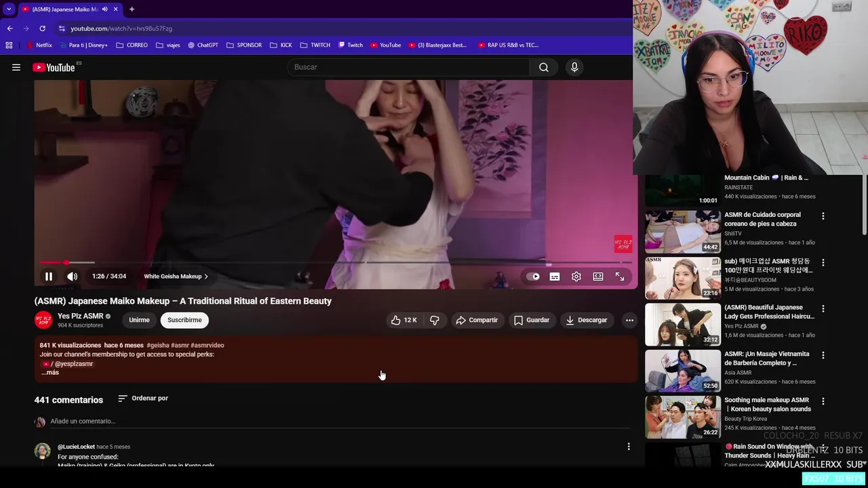Open @LucieLocket commenter profile
The height and width of the screenshot is (488, 868).
tap(76, 447)
